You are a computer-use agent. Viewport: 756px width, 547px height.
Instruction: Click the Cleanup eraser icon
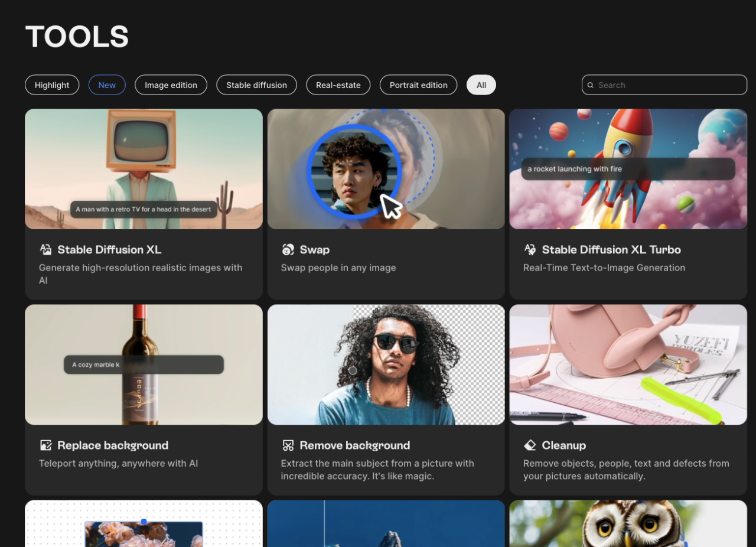pos(530,445)
